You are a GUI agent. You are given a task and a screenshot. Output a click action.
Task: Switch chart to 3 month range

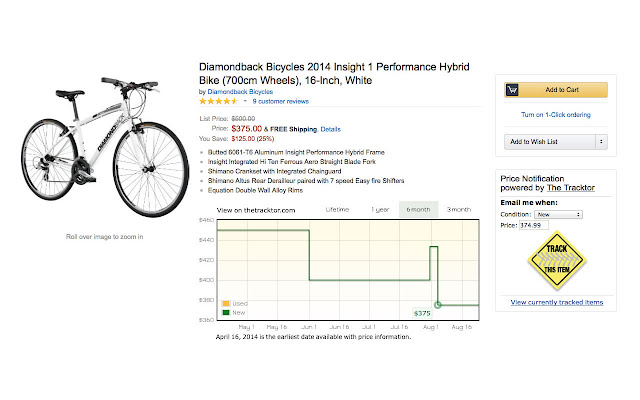(458, 209)
